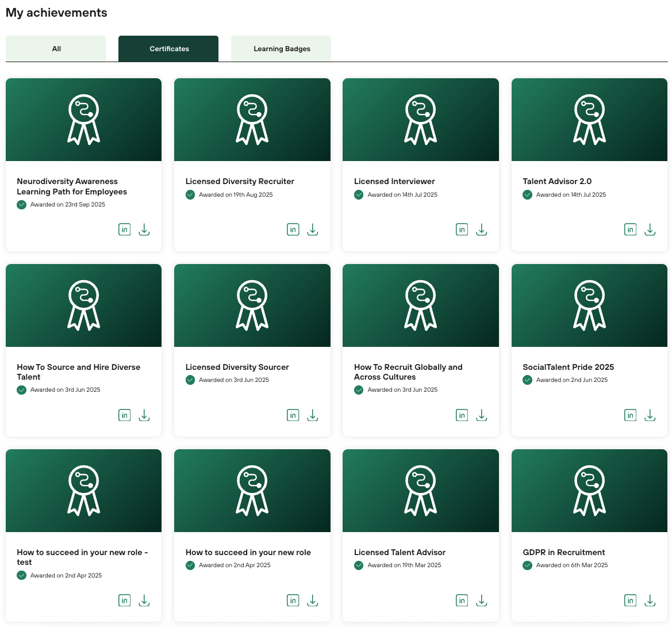The height and width of the screenshot is (627, 672).
Task: Download How To Recruit Globally certificate
Action: coord(482,415)
